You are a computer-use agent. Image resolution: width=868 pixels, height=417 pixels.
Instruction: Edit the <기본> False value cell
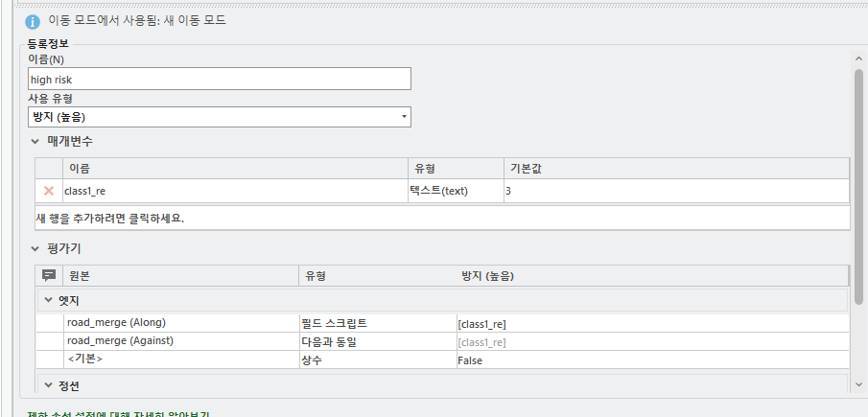point(652,360)
